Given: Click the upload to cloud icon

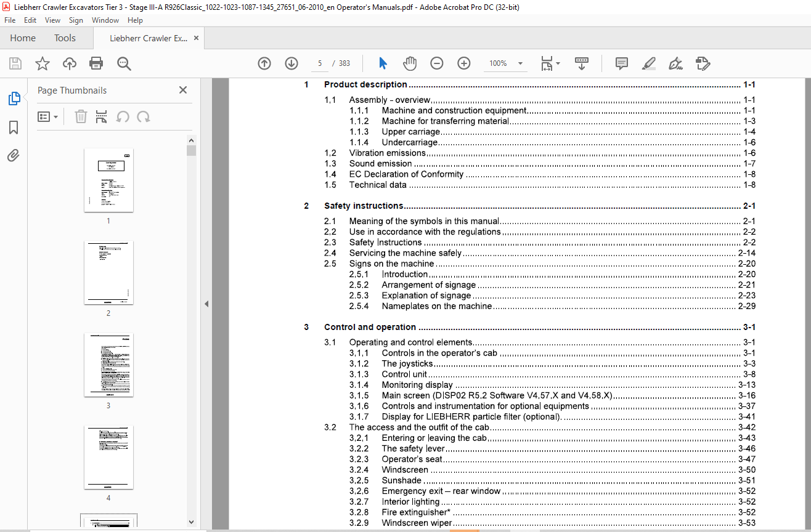Looking at the screenshot, I should pyautogui.click(x=69, y=63).
